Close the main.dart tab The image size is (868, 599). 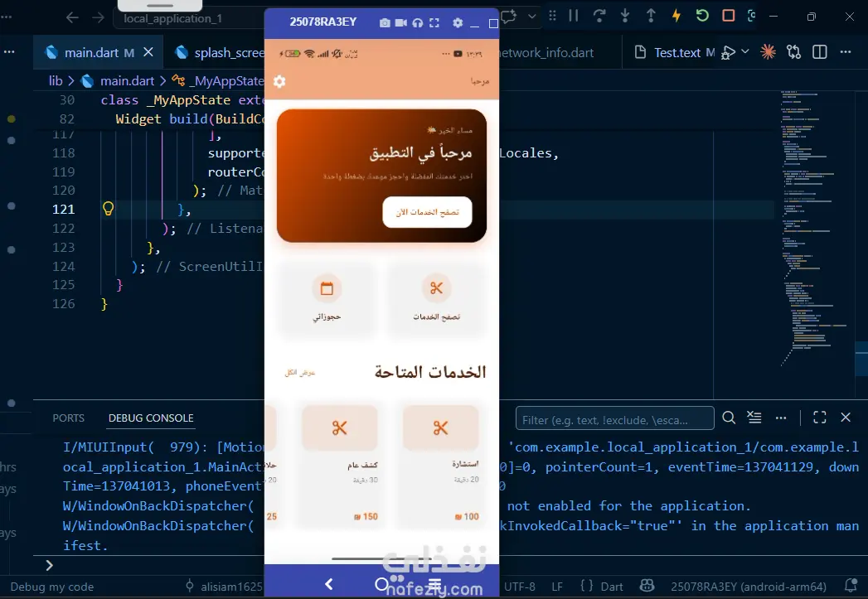(148, 52)
